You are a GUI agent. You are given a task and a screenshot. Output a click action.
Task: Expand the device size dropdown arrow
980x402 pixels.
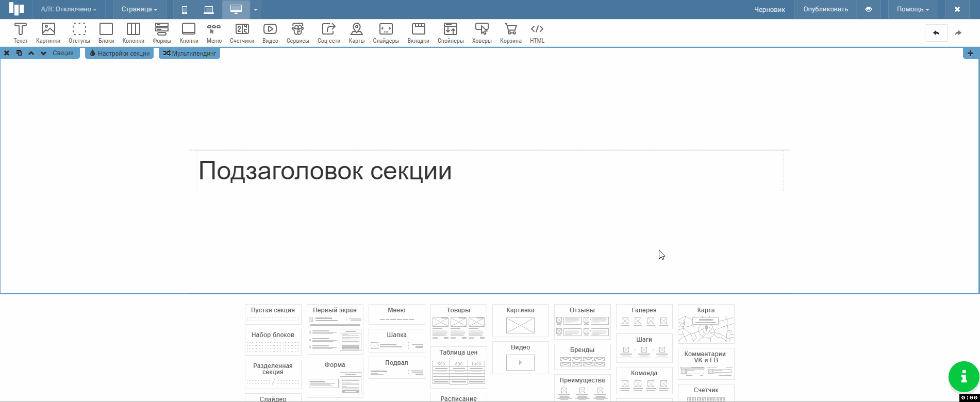(x=255, y=9)
